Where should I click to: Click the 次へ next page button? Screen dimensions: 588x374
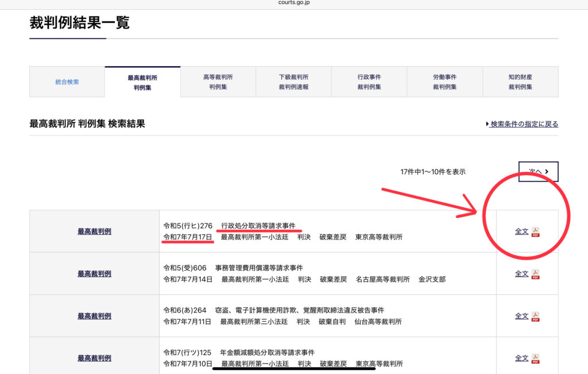tap(539, 171)
